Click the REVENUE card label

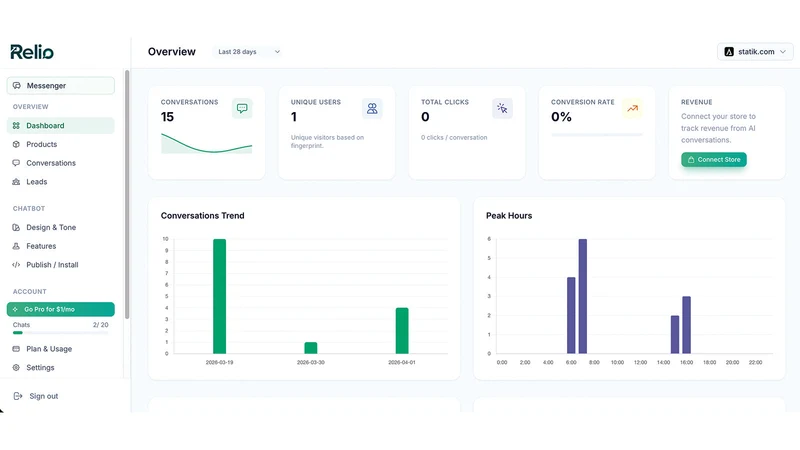click(x=696, y=102)
